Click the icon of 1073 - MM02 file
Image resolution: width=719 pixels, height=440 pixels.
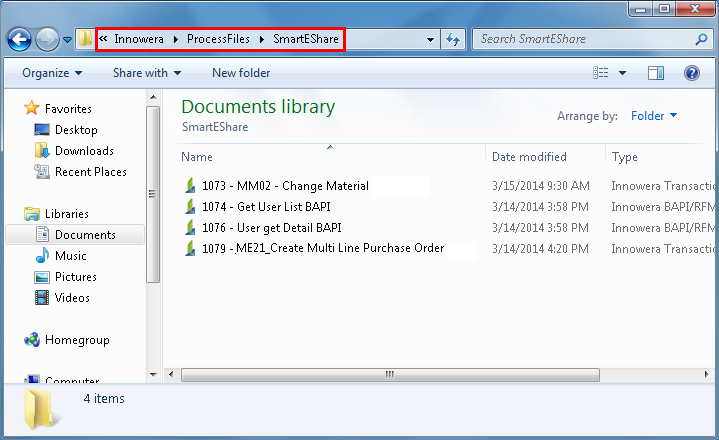(190, 186)
